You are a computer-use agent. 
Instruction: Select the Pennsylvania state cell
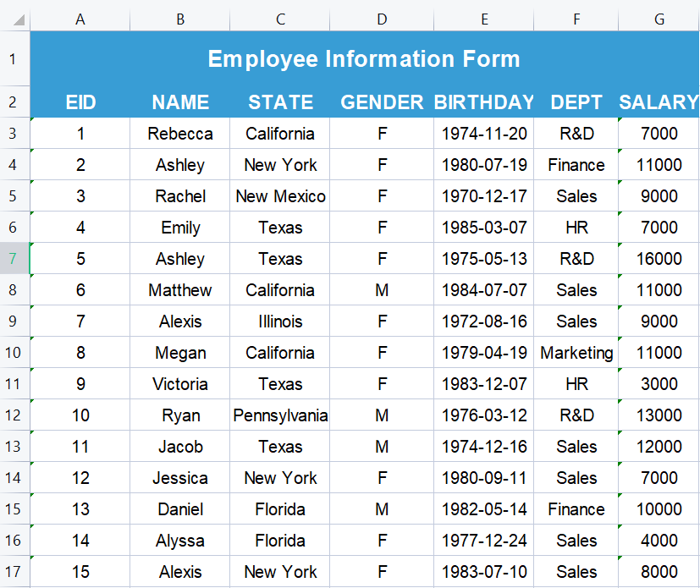pyautogui.click(x=280, y=415)
